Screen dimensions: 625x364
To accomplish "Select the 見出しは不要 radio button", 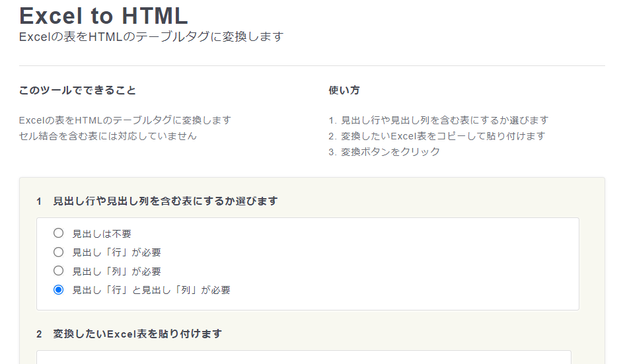I will pos(59,233).
